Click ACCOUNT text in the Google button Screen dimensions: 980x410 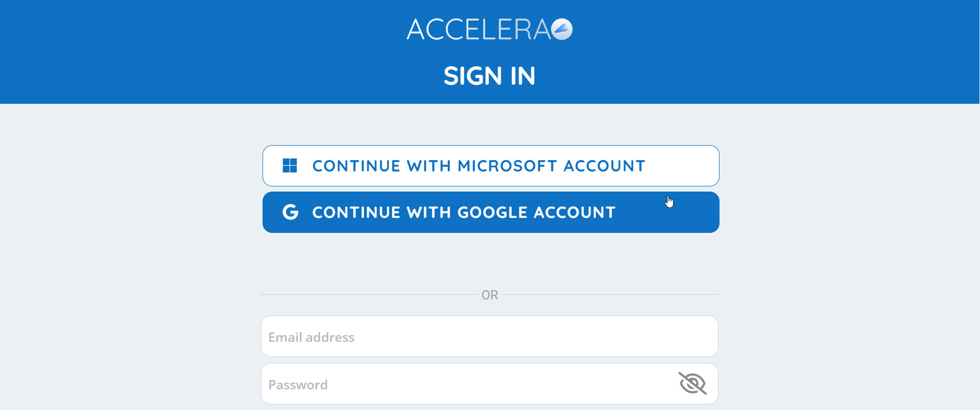(574, 212)
